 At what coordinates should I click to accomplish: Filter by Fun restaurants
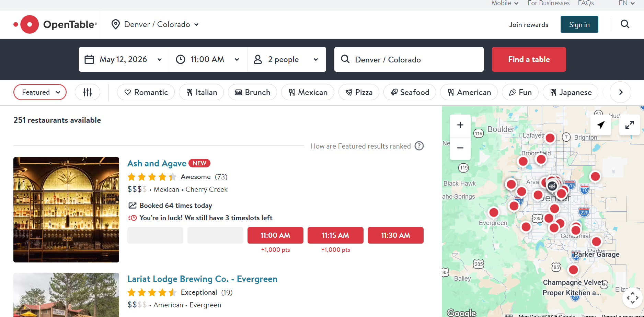520,92
